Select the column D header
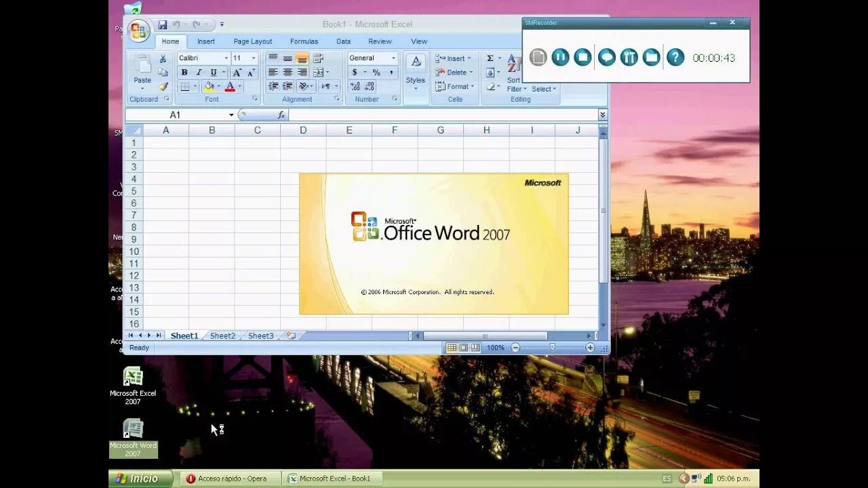This screenshot has width=868, height=488. [x=303, y=130]
